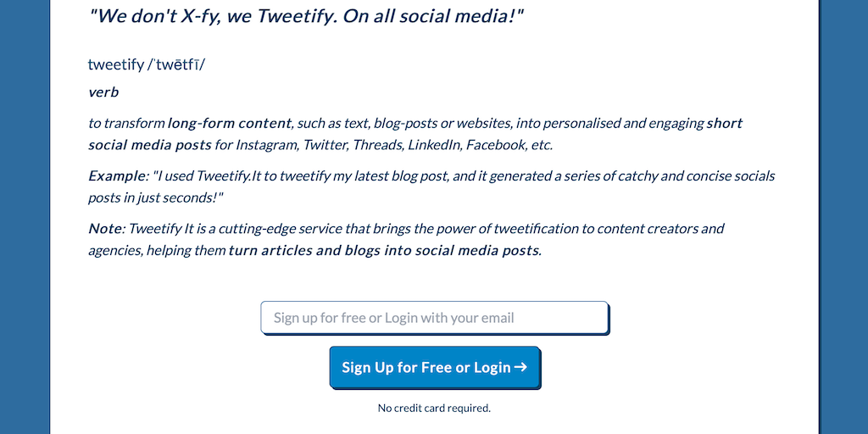Click the bold "Note" label
Viewport: 868px width, 434px height.
click(105, 228)
